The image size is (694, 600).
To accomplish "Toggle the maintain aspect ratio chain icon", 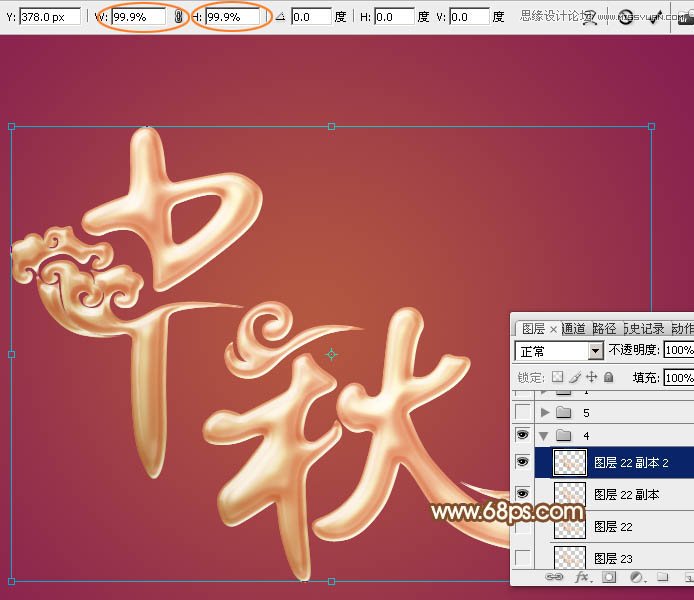I will pyautogui.click(x=178, y=17).
